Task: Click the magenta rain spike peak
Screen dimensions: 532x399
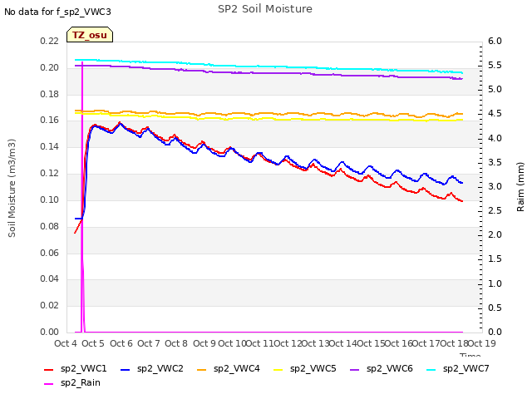Action: [82, 63]
